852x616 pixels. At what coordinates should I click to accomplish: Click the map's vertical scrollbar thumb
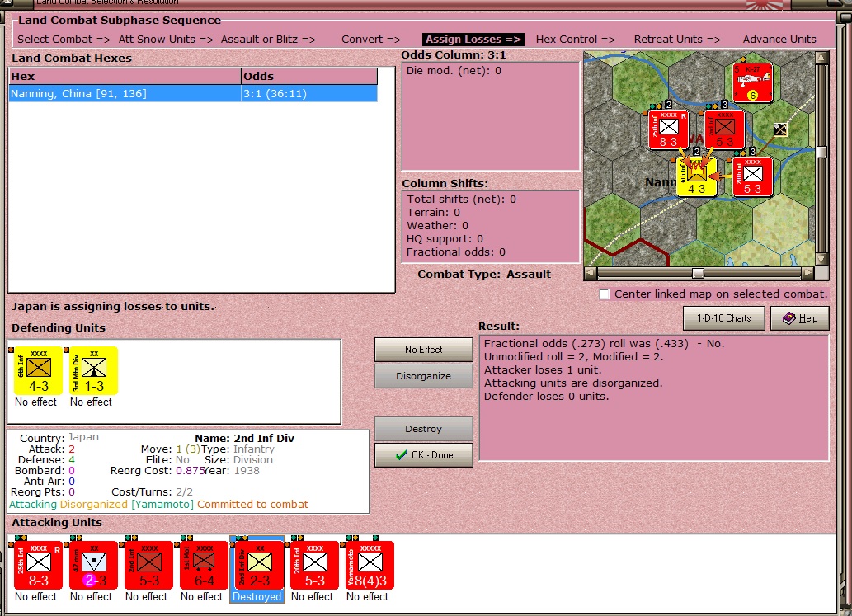(822, 152)
